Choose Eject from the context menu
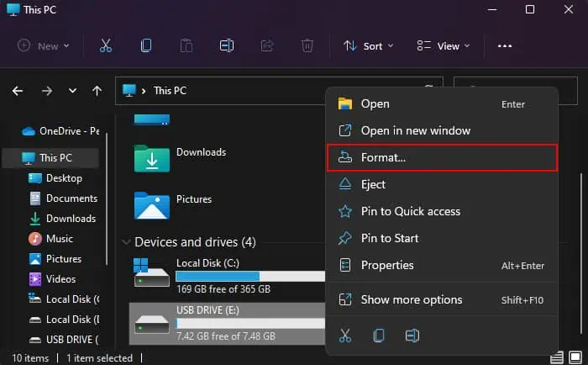 [373, 184]
